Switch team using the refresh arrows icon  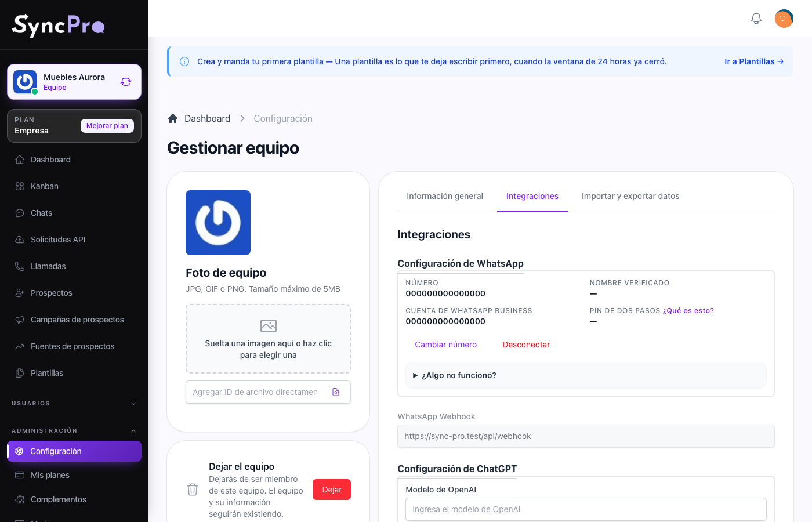[126, 82]
